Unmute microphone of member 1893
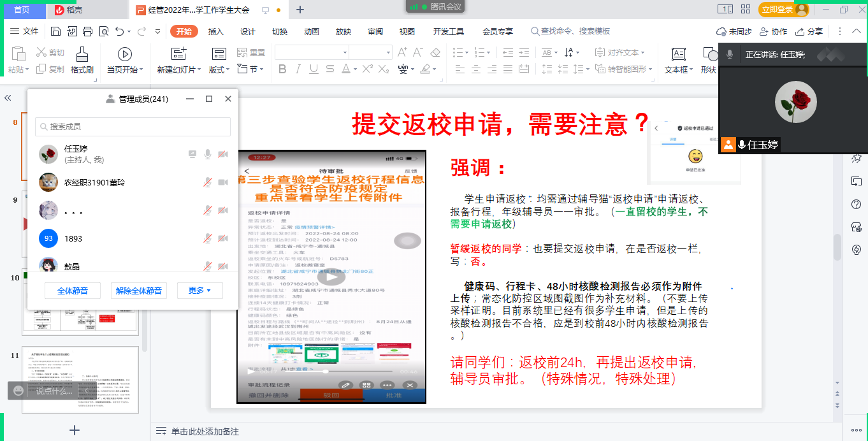 pos(208,238)
